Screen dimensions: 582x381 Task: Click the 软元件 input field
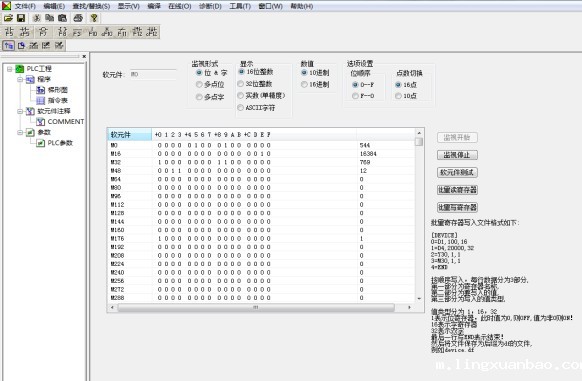(x=153, y=74)
